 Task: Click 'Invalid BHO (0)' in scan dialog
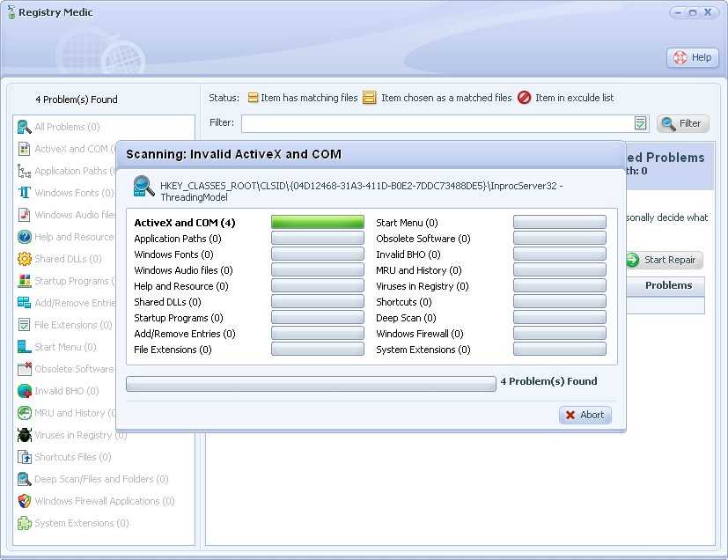pyautogui.click(x=408, y=254)
